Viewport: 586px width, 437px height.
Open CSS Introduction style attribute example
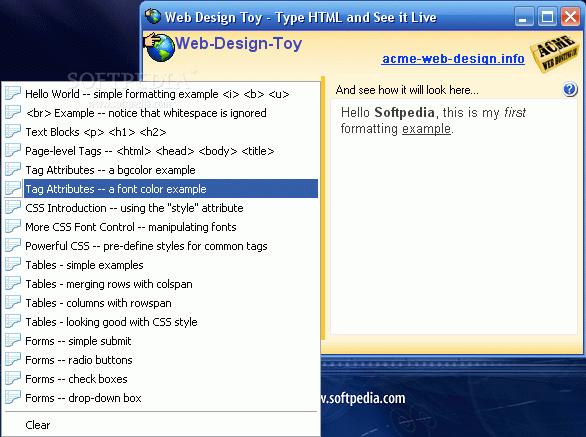(161, 208)
